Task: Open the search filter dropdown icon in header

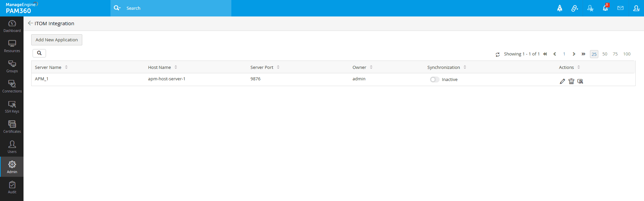Action: (117, 8)
